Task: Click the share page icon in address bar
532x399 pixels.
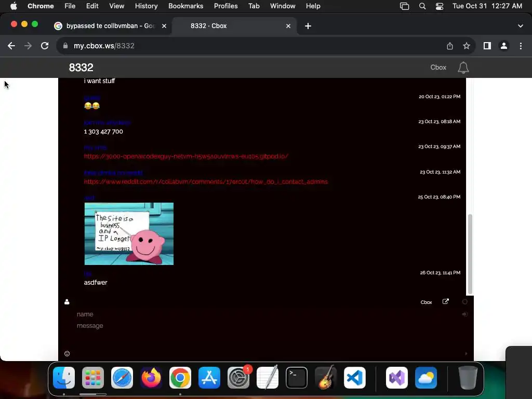Action: click(450, 46)
